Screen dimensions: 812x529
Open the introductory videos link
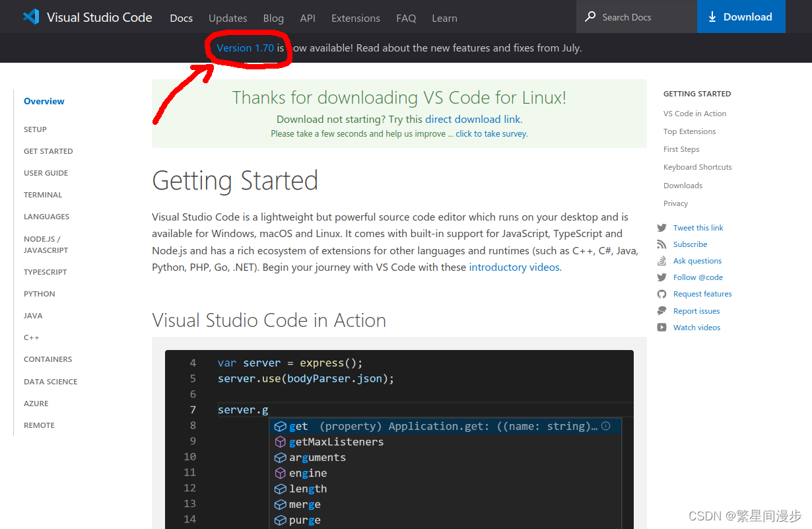(x=514, y=267)
